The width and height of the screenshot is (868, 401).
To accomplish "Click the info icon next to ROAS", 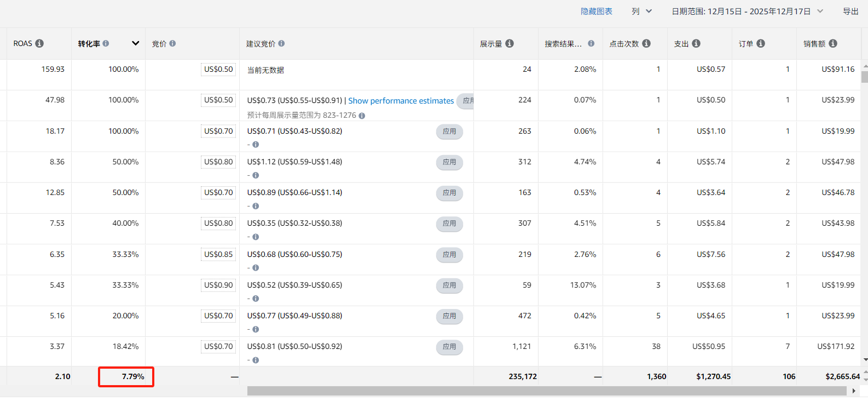I will [39, 44].
